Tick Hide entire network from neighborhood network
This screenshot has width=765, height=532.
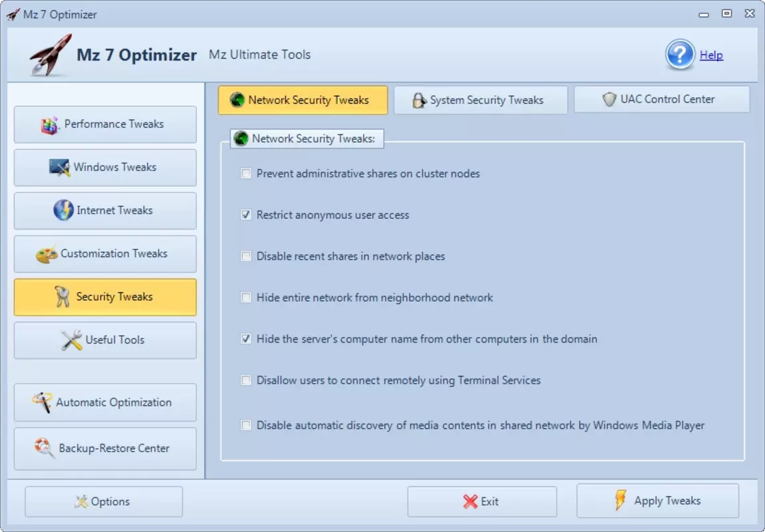click(246, 297)
